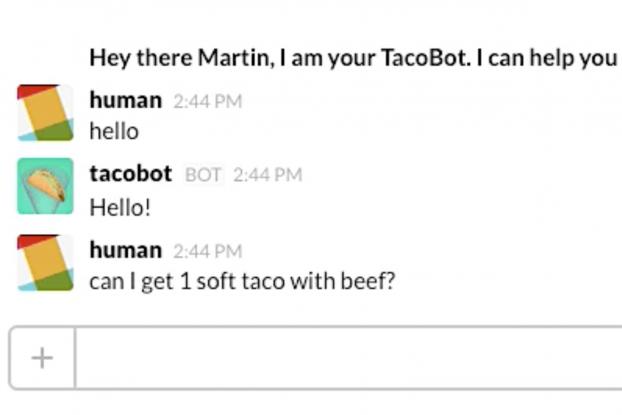Click the 2:44 PM timestamp on the taco order
Screen dimensions: 622x415
[x=207, y=252]
